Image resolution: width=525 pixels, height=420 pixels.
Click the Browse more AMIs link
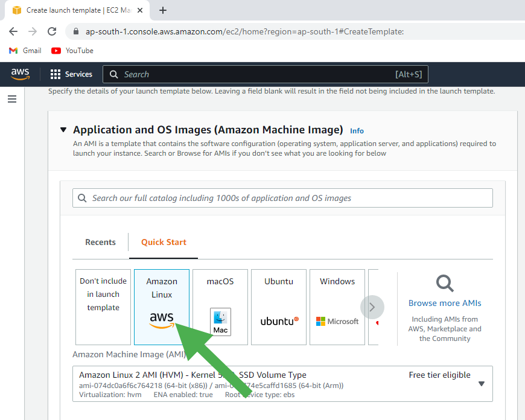tap(445, 303)
